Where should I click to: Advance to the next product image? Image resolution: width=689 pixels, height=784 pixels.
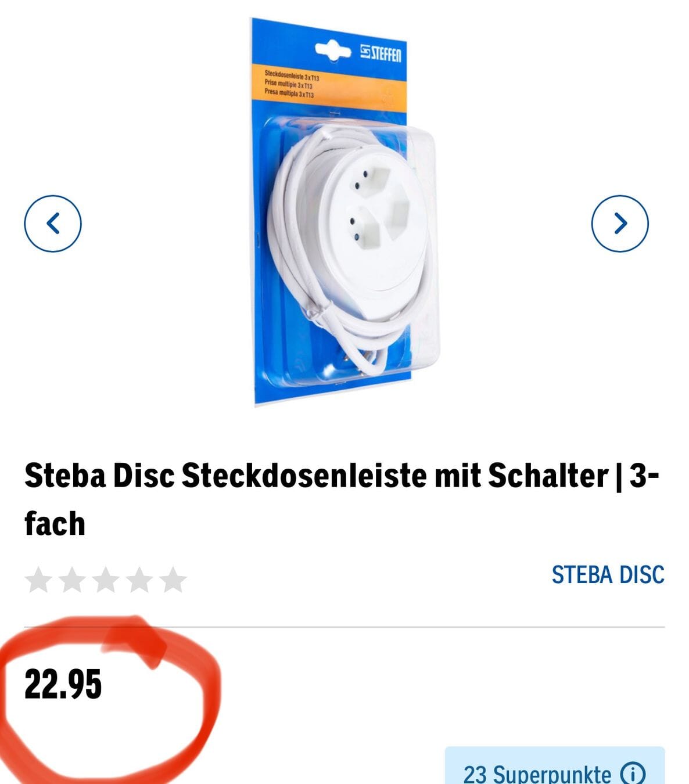coord(620,224)
